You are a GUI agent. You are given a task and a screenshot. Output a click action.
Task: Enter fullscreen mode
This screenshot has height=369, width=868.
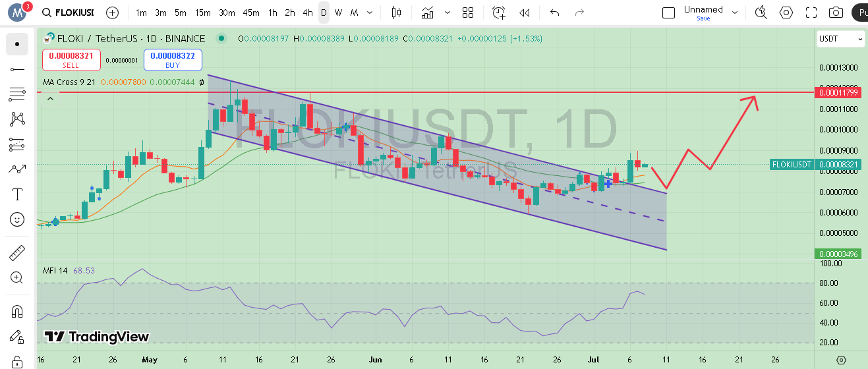click(x=811, y=13)
